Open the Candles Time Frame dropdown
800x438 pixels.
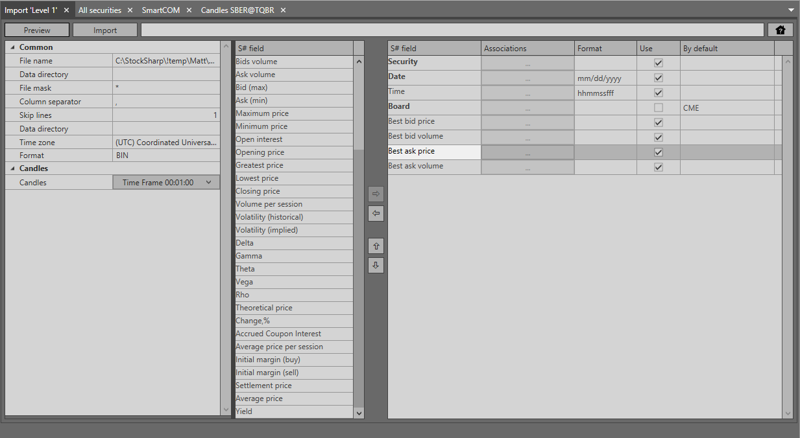click(x=208, y=183)
